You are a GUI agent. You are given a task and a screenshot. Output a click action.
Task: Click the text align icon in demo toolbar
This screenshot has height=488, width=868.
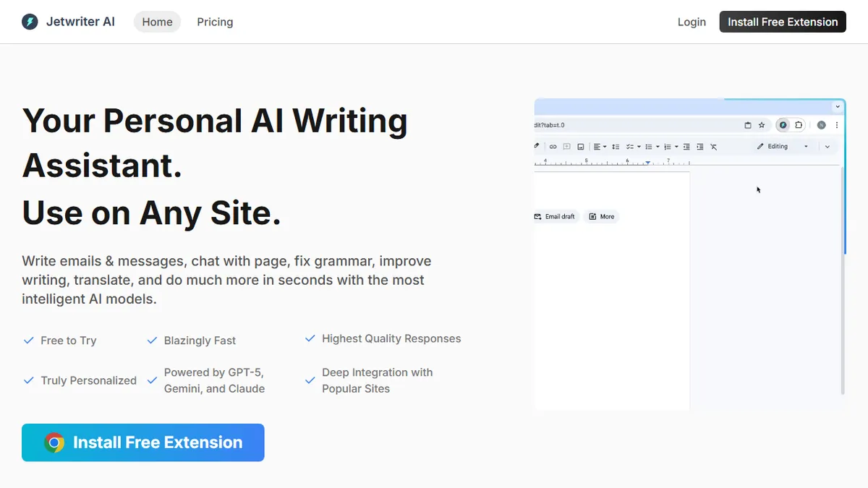click(x=597, y=147)
